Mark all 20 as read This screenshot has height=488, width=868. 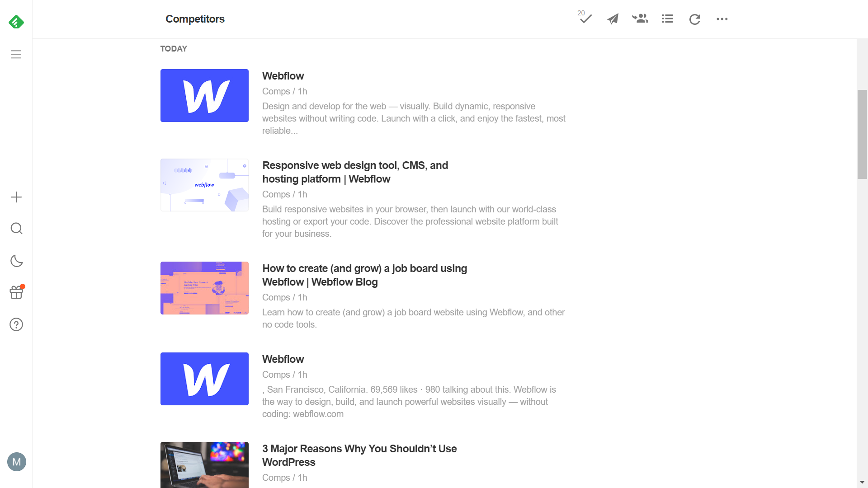pyautogui.click(x=585, y=17)
